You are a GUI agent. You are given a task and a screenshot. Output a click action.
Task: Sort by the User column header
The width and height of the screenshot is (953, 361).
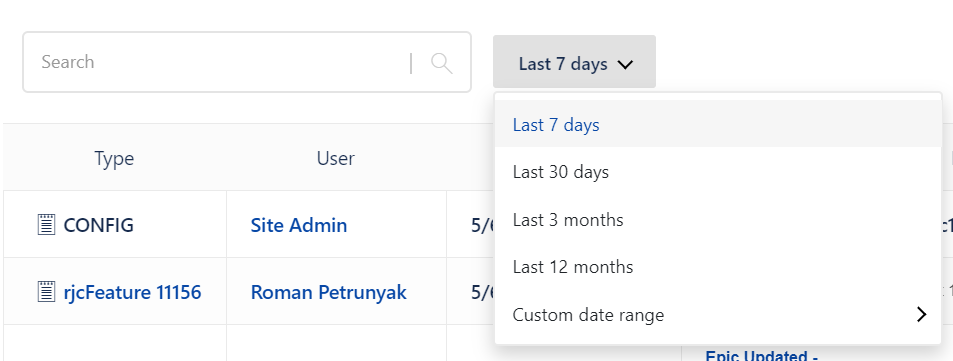coord(335,159)
